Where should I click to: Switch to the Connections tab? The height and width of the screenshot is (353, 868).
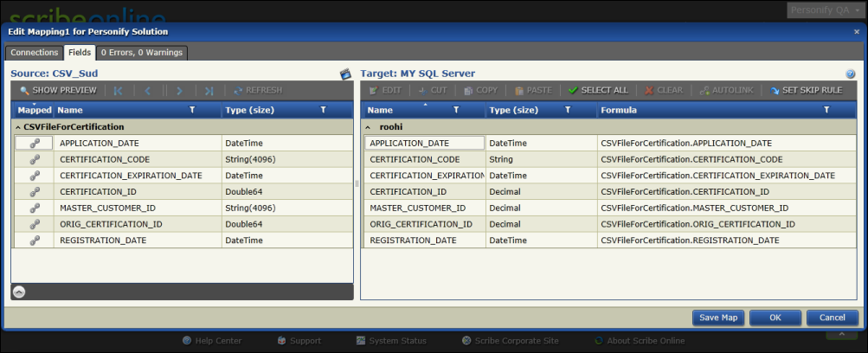(35, 53)
